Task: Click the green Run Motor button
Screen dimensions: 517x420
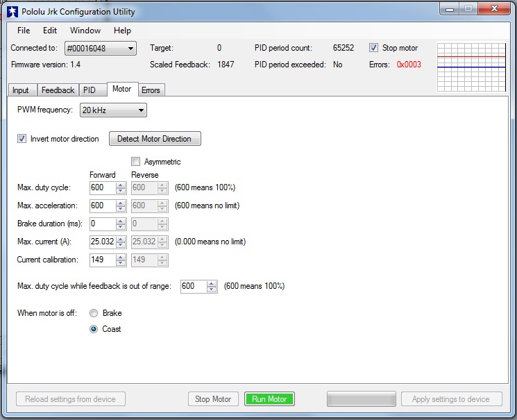Action: tap(269, 399)
